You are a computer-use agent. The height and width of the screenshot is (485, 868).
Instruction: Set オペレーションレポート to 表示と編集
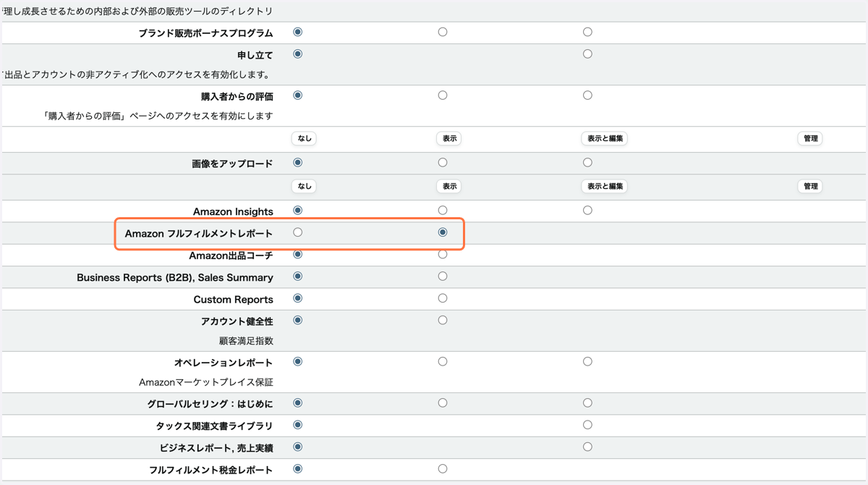coord(587,361)
